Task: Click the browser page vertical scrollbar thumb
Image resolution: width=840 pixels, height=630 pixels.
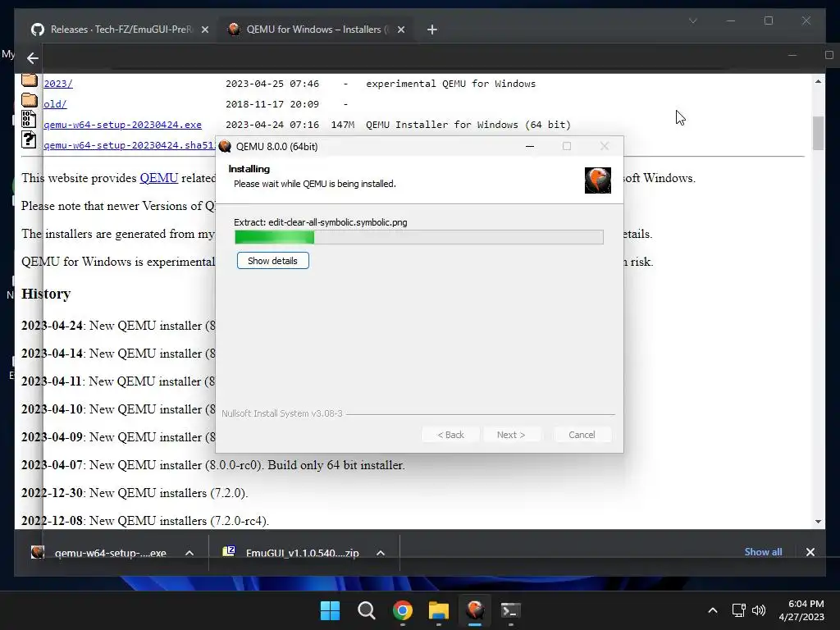Action: 818,133
